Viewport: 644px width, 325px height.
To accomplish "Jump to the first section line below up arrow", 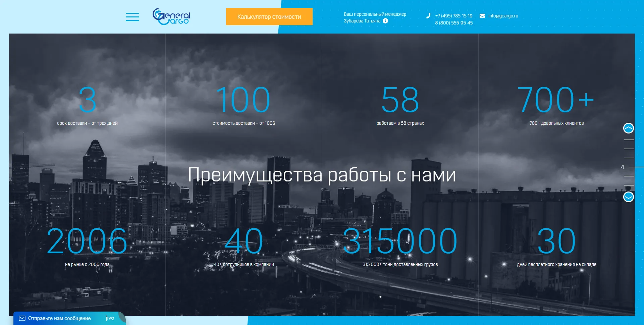I will tap(629, 140).
